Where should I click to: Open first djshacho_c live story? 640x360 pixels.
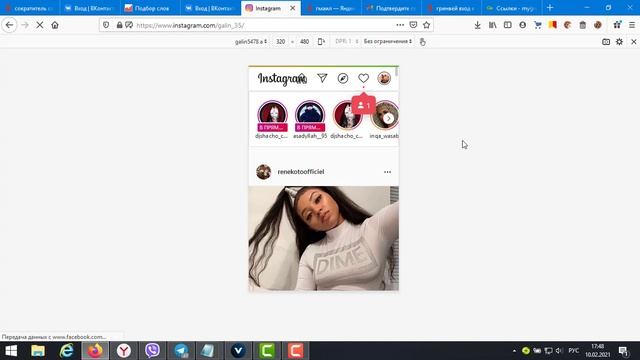pos(272,116)
